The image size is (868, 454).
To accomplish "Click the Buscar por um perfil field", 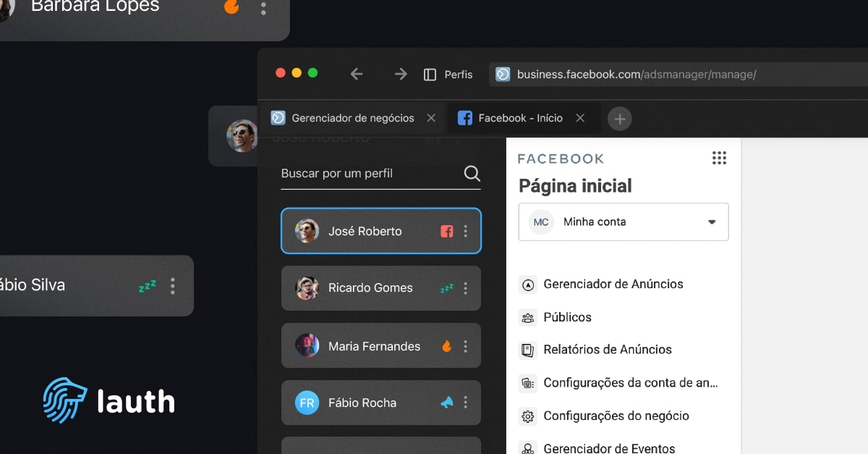I will click(369, 174).
